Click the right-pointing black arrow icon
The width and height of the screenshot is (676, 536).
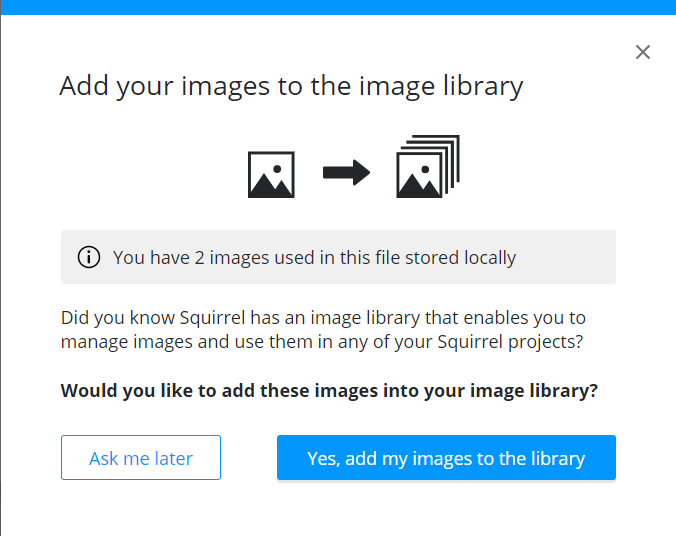346,173
